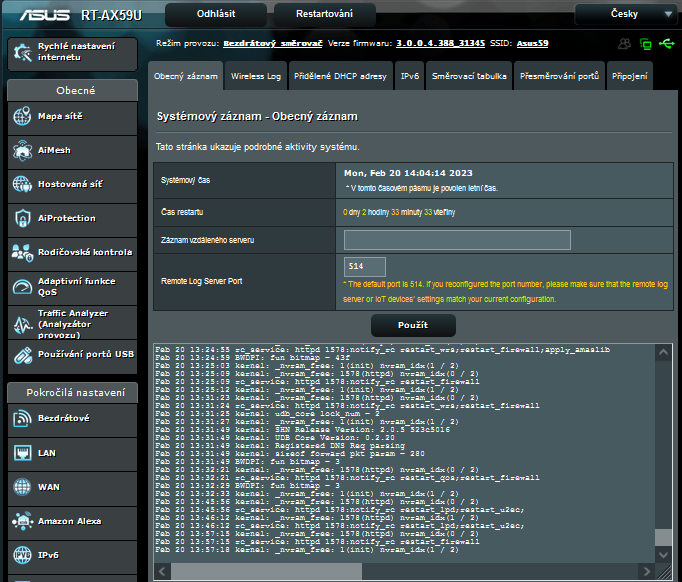Open the Přidělené DHCP adresy tab
Image resolution: width=682 pixels, height=582 pixels.
[341, 76]
